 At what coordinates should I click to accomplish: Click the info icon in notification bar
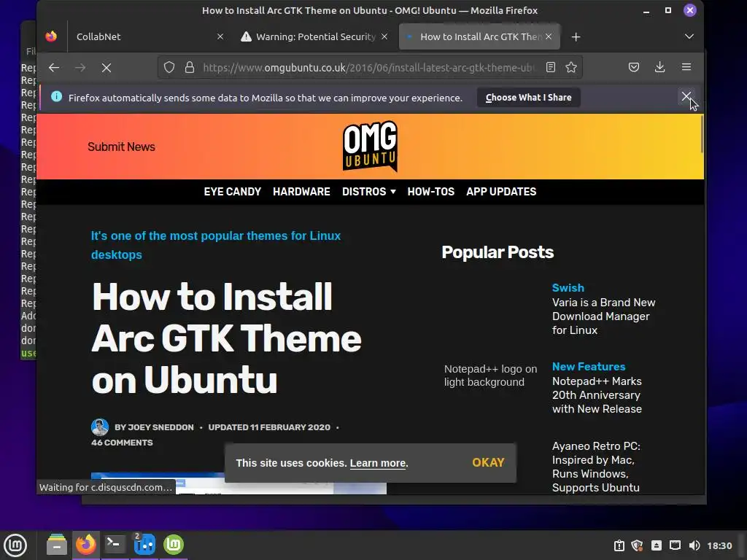56,97
